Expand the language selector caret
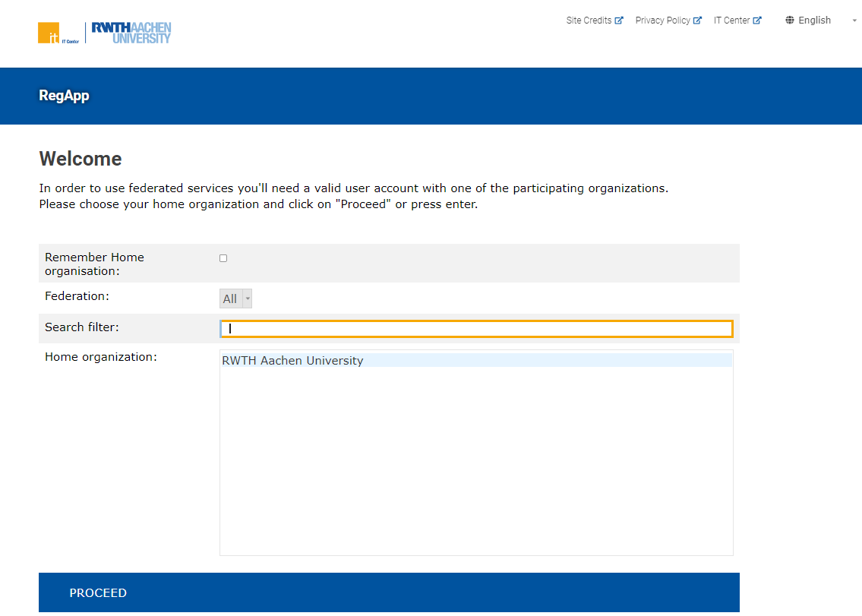862x616 pixels. (x=854, y=21)
